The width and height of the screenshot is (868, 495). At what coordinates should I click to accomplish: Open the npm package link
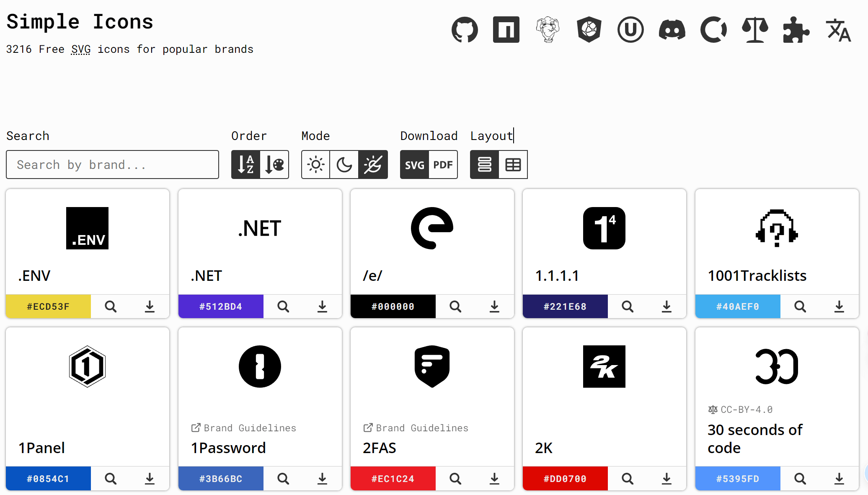point(506,29)
